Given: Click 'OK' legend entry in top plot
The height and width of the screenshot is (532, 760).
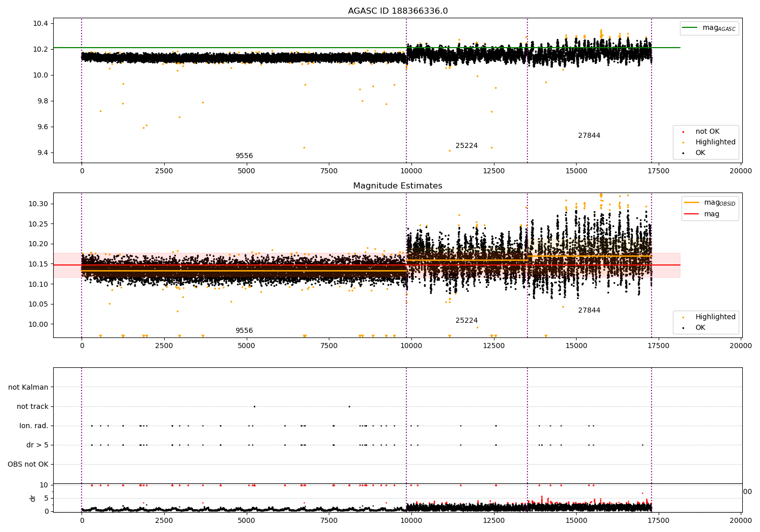Looking at the screenshot, I should 700,153.
